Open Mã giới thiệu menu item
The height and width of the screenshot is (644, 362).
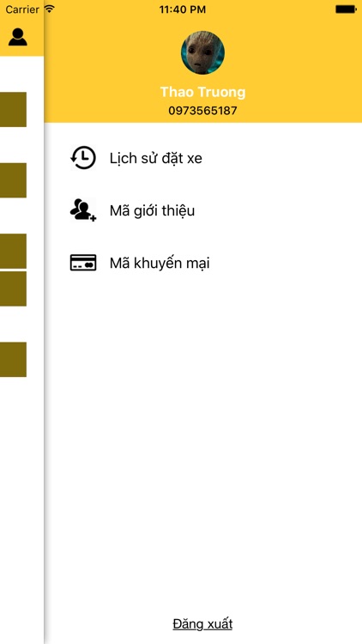[x=153, y=210]
